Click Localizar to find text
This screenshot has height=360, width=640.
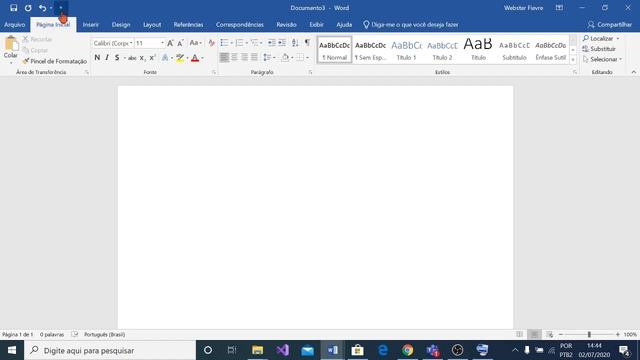coord(598,38)
